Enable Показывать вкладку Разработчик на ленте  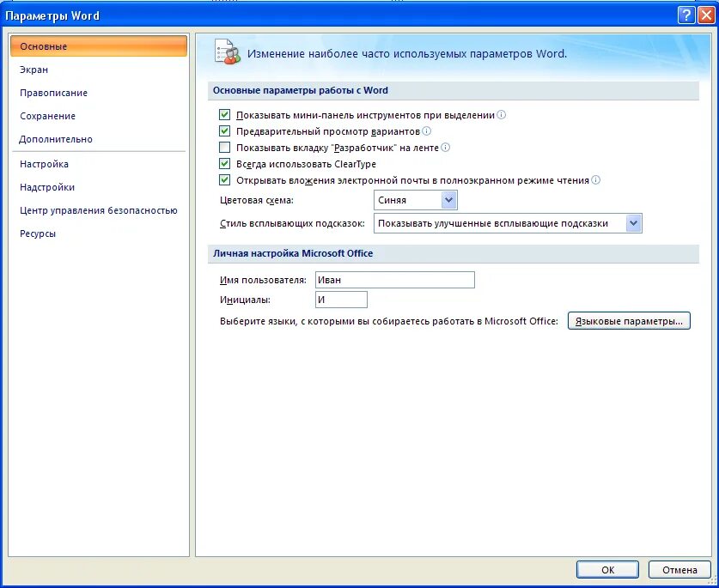coord(224,147)
